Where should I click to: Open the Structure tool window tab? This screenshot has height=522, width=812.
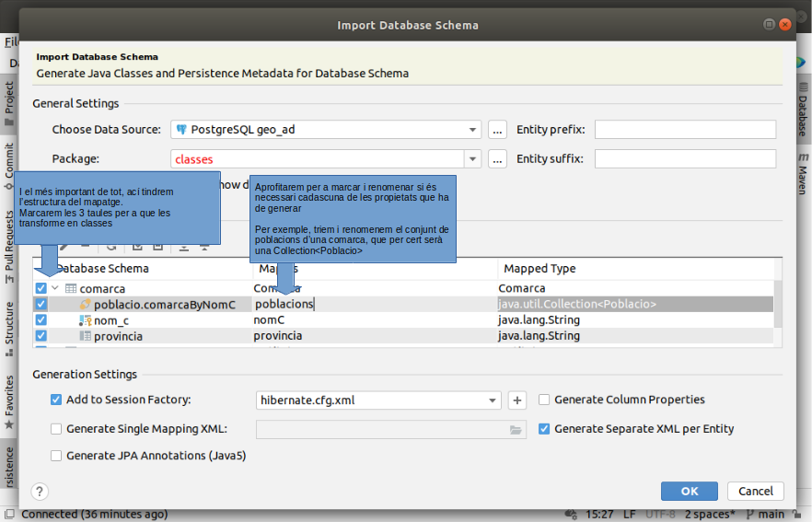coord(9,329)
